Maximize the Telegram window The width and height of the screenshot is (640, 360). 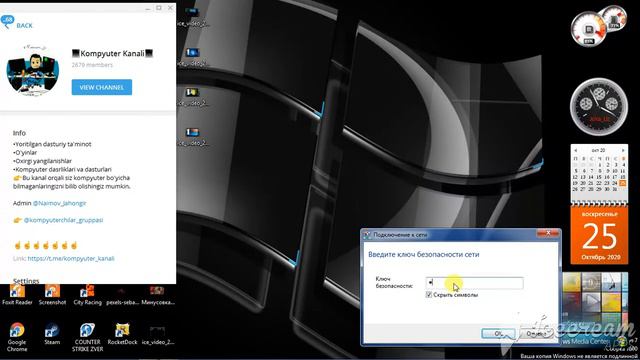pos(159,8)
